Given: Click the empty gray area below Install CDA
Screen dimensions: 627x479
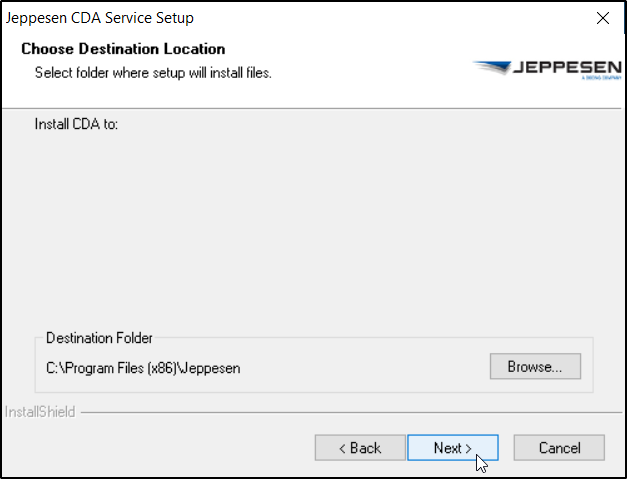Looking at the screenshot, I should pos(300,230).
